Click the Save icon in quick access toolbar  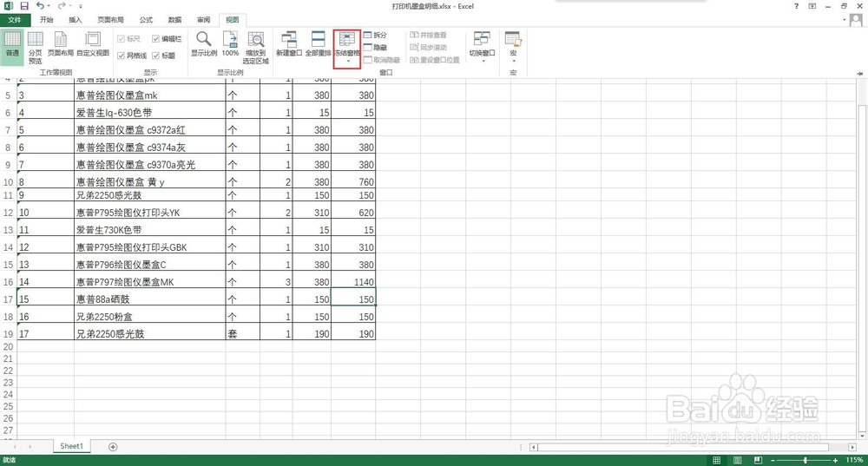point(23,6)
